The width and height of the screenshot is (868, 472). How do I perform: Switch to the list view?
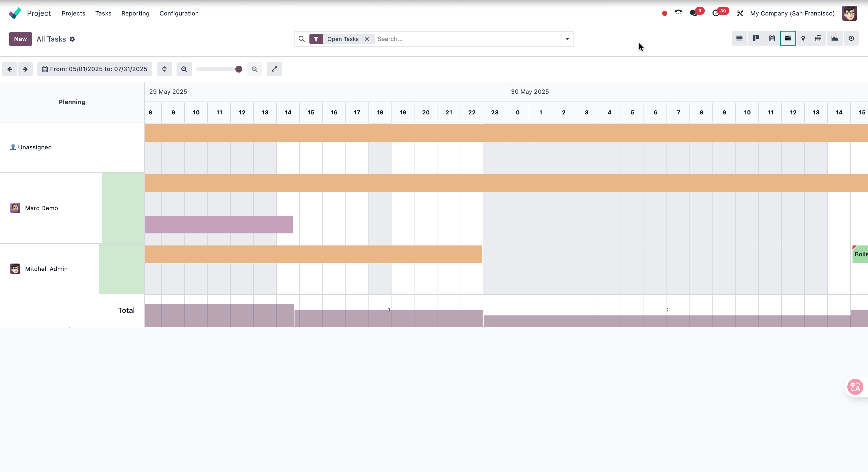click(739, 38)
